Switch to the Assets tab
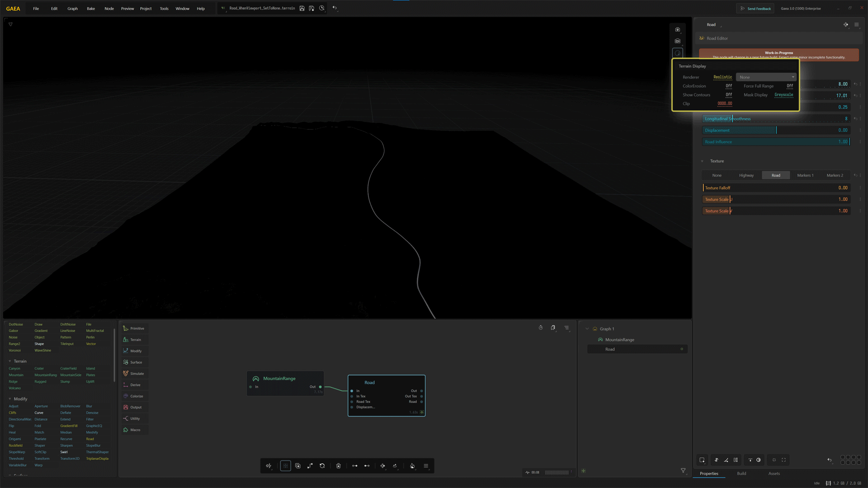The height and width of the screenshot is (488, 868). (774, 474)
